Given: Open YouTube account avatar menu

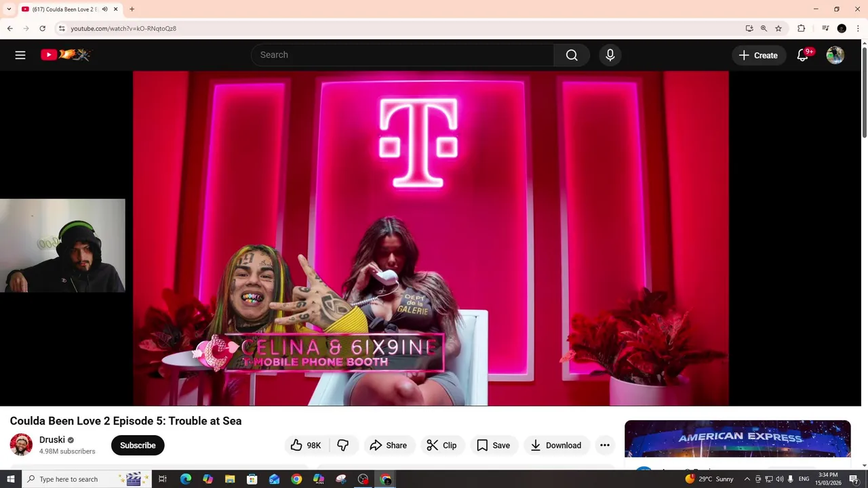Looking at the screenshot, I should point(835,56).
